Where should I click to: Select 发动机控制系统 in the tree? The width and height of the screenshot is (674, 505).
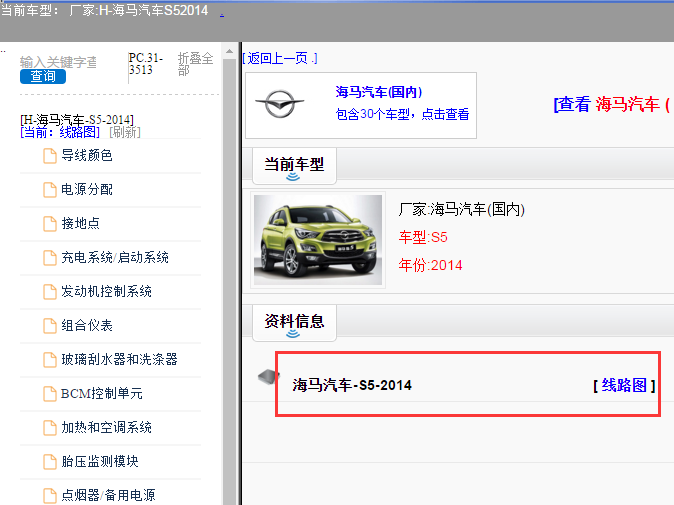pos(106,291)
